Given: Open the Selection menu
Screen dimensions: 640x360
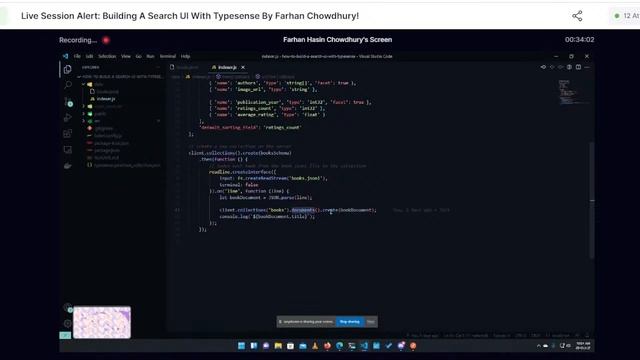Looking at the screenshot, I should [107, 56].
